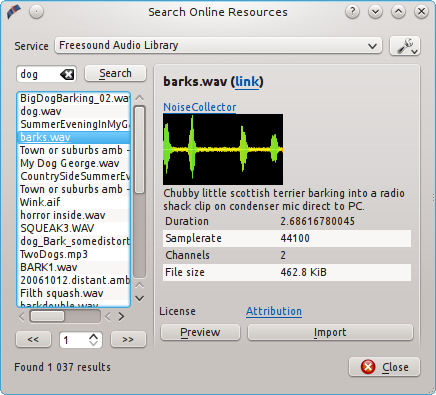Image resolution: width=436 pixels, height=395 pixels.
Task: Open the NoiseCollector author link
Action: 200,107
